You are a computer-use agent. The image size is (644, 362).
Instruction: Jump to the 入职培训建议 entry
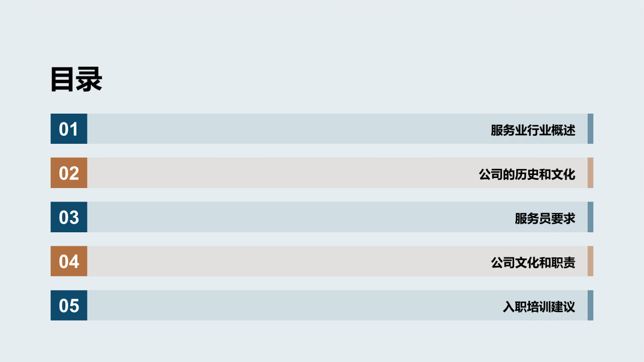(x=539, y=307)
